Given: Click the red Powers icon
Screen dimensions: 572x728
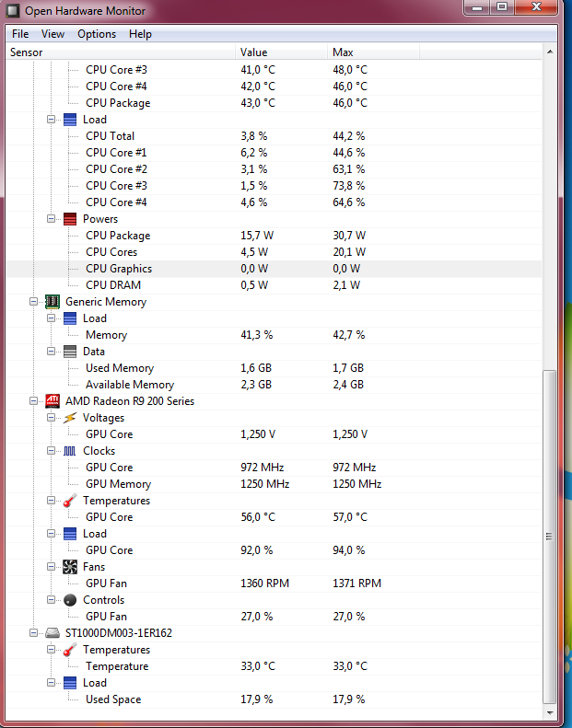Looking at the screenshot, I should tap(70, 219).
